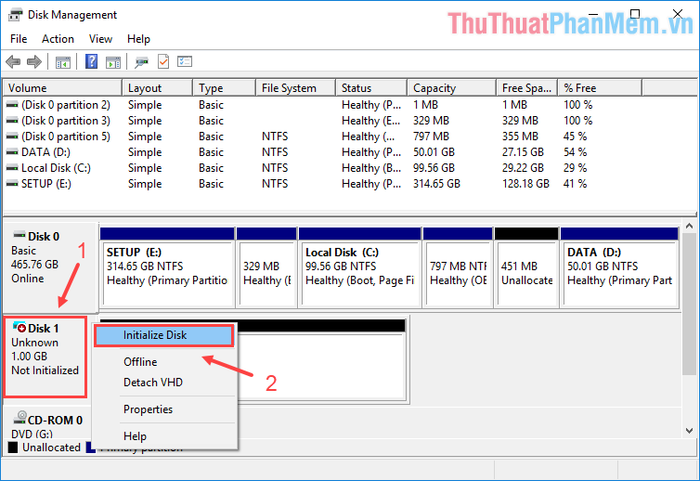Open the Help menu in menu bar
Image resolution: width=700 pixels, height=481 pixels.
[138, 39]
